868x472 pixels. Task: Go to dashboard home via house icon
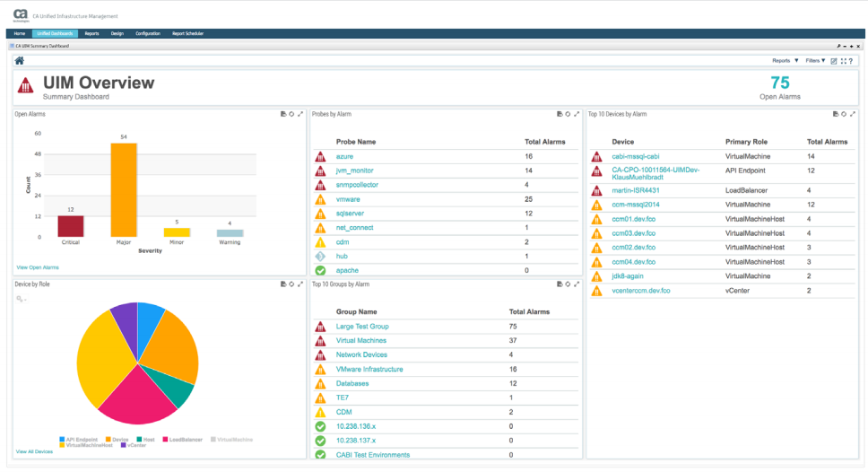point(20,61)
